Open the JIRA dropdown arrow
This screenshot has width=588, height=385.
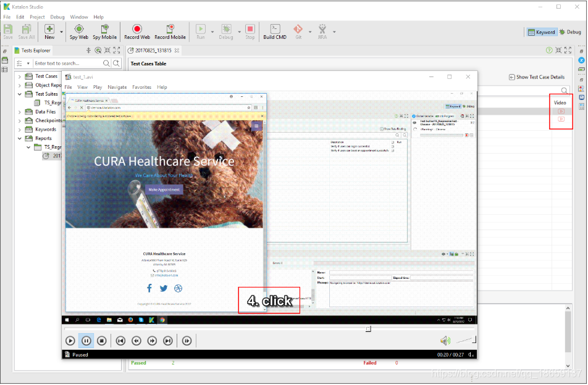click(334, 32)
